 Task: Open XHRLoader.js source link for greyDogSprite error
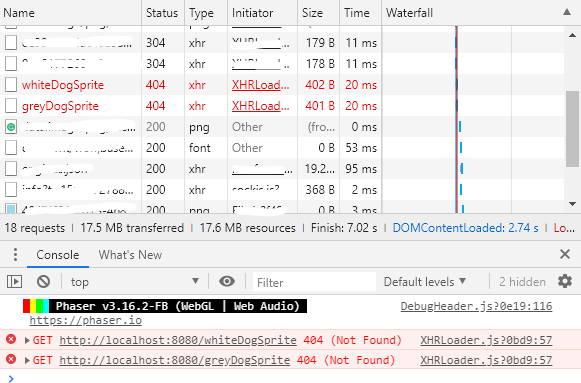tap(486, 360)
